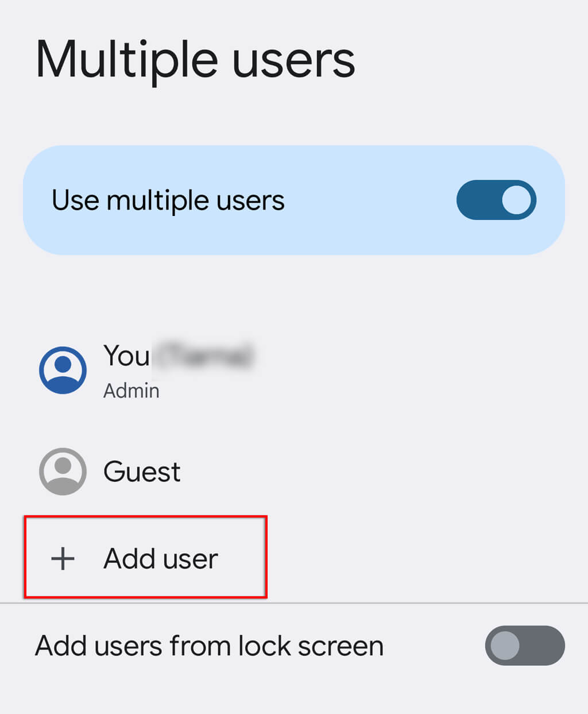
Task: Tap the blue admin profile avatar icon
Action: [63, 370]
